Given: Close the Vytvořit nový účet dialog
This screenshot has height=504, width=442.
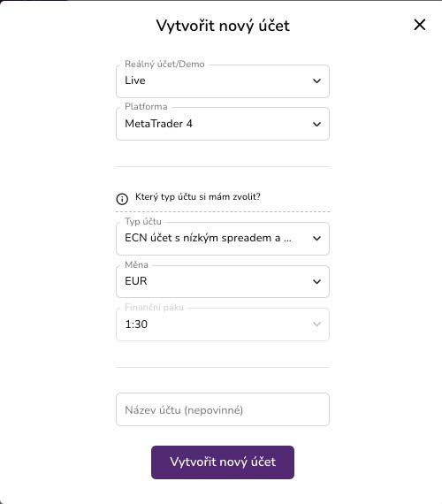Looking at the screenshot, I should [420, 25].
